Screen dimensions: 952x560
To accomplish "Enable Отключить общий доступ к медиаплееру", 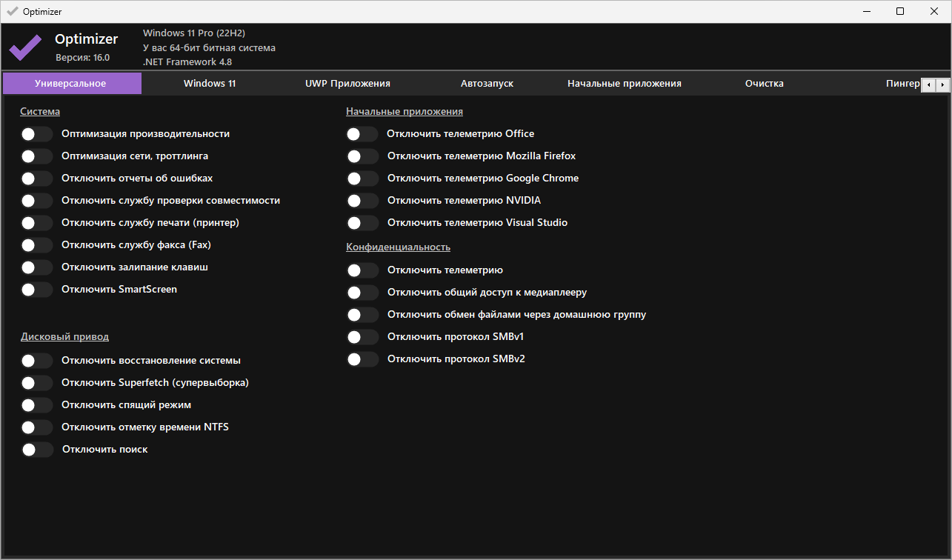I will pos(362,293).
